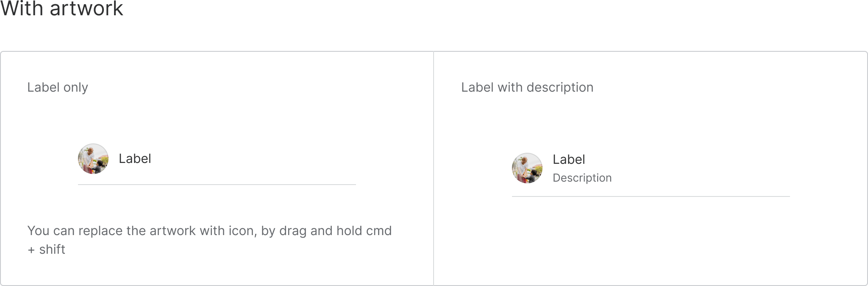
Task: Click the word 'artwork' in the page heading
Action: coord(86,8)
